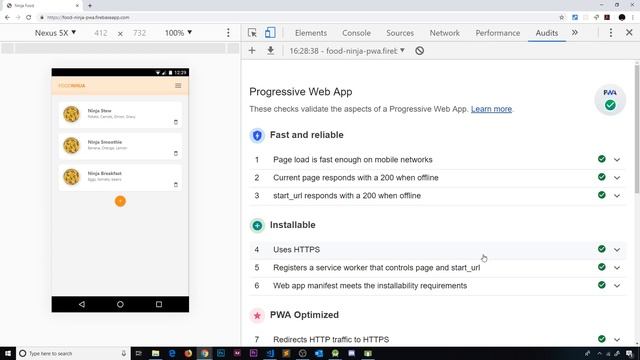The width and height of the screenshot is (640, 360).
Task: Click the Ninja Breakfast recipe title
Action: click(104, 173)
